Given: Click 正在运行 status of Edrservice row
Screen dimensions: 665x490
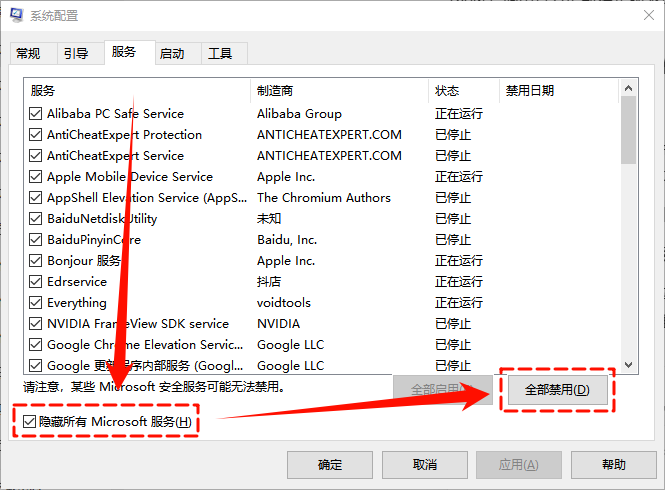Looking at the screenshot, I should (x=459, y=282).
